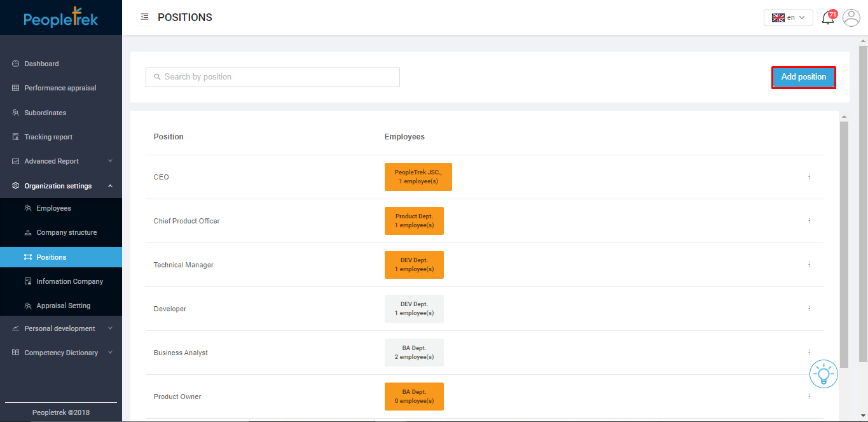868x422 pixels.
Task: Open the three-dot menu for Developer row
Action: pos(809,309)
